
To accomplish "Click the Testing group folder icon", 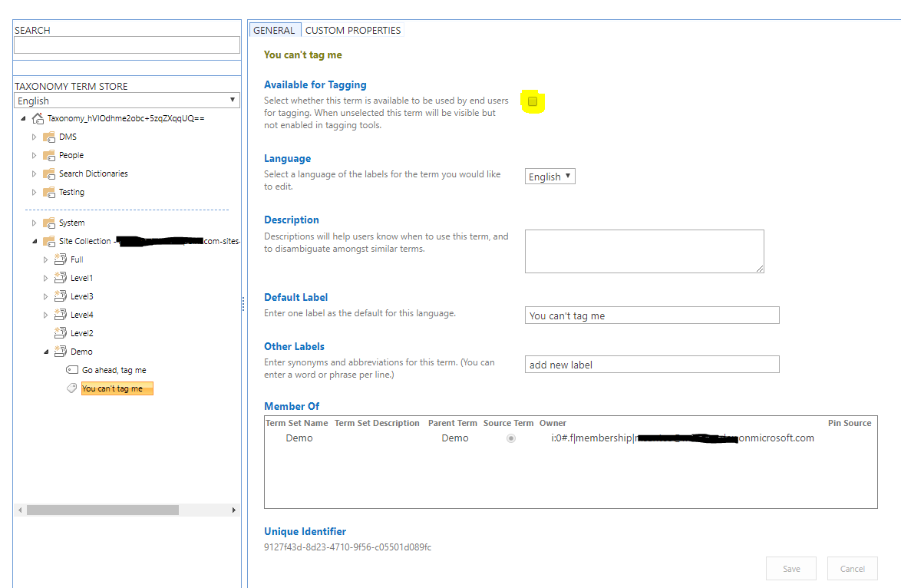I will [49, 192].
